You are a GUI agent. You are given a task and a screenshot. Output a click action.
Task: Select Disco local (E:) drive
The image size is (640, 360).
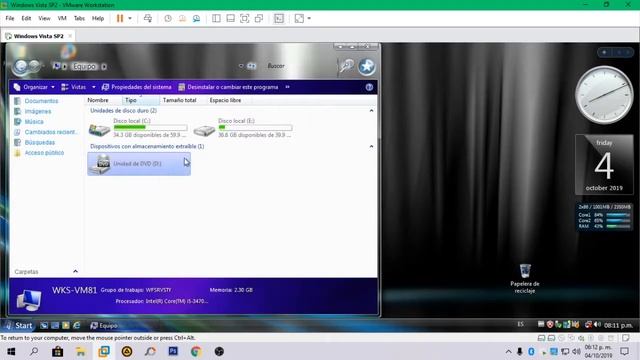[243, 129]
